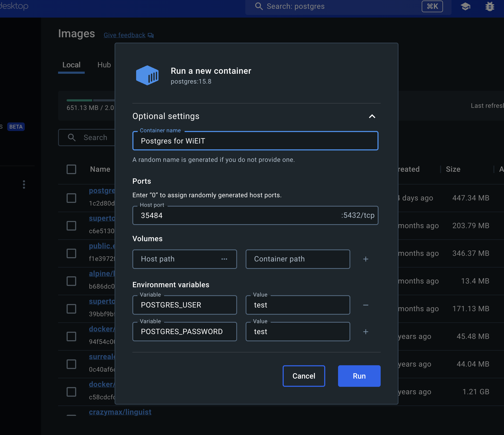Click the BETA badge in the sidebar
This screenshot has width=504, height=435.
16,127
